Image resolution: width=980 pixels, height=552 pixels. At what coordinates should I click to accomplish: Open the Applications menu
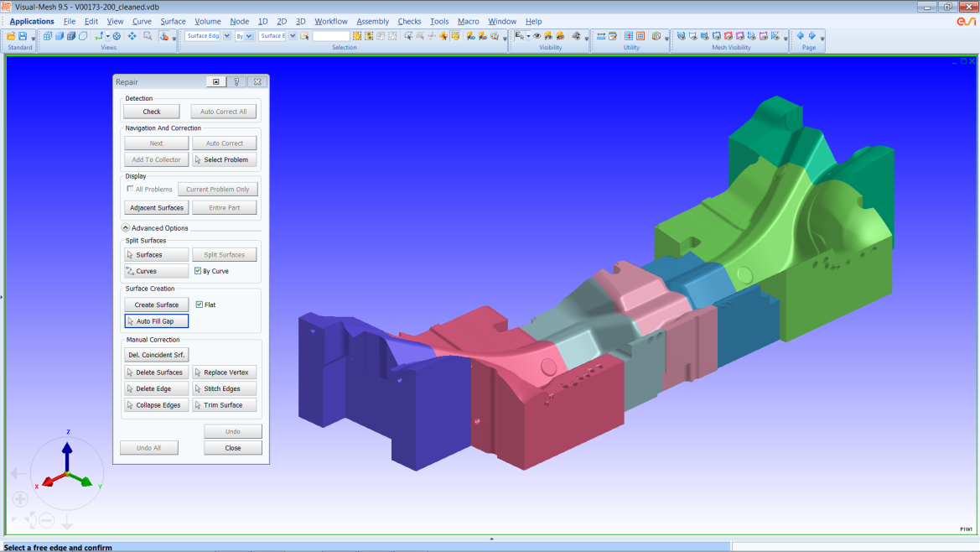(x=32, y=21)
